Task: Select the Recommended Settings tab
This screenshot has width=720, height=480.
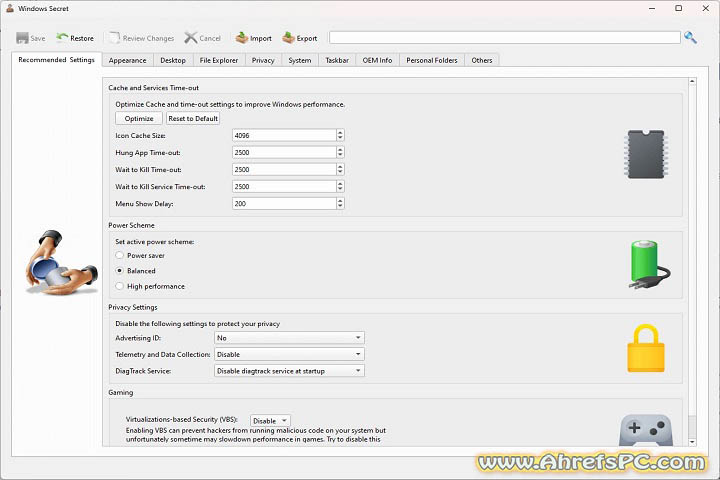Action: tap(56, 60)
